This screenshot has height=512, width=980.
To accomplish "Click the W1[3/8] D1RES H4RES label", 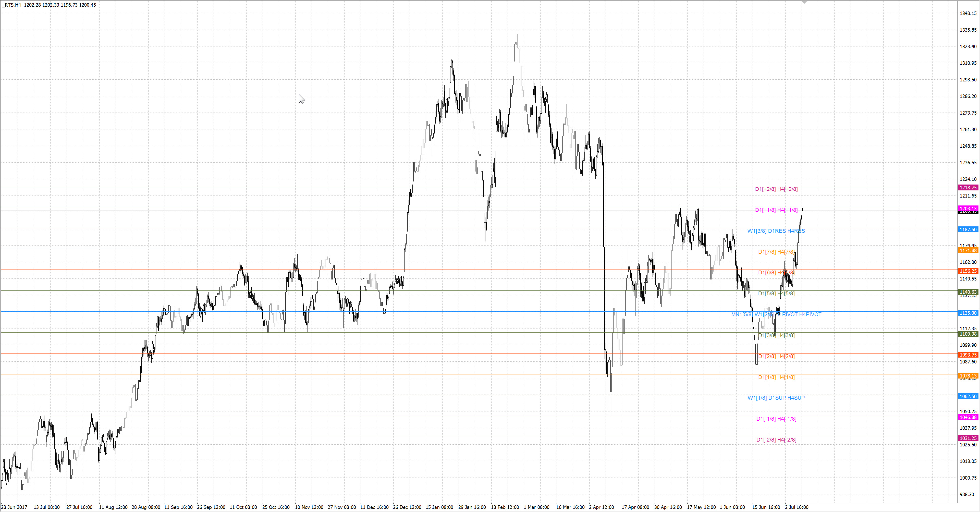I will point(776,231).
